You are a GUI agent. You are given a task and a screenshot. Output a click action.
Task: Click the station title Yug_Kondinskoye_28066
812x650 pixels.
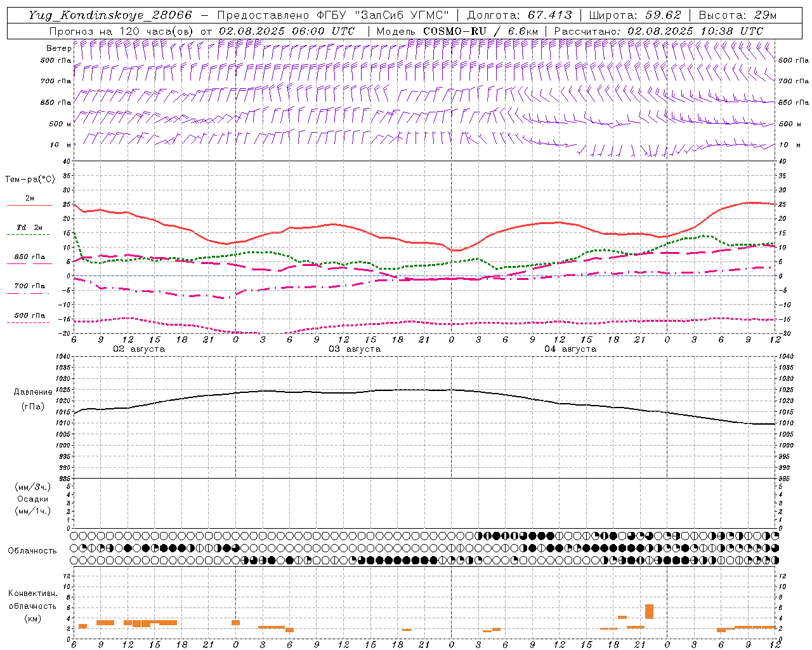point(110,15)
